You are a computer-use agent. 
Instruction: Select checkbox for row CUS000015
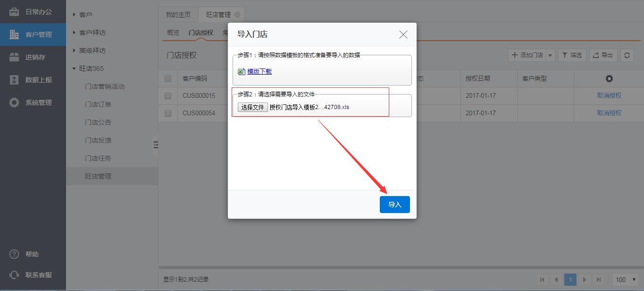click(168, 95)
